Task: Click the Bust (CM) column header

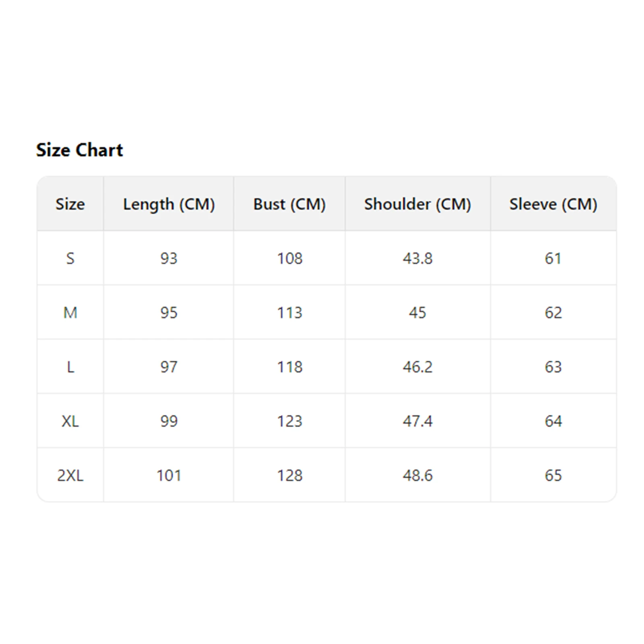Action: 289,204
